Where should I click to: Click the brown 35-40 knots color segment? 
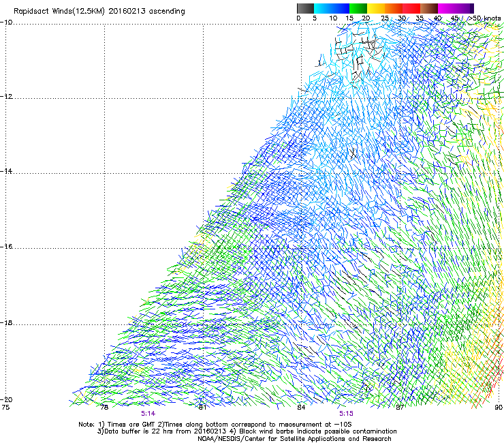click(429, 8)
